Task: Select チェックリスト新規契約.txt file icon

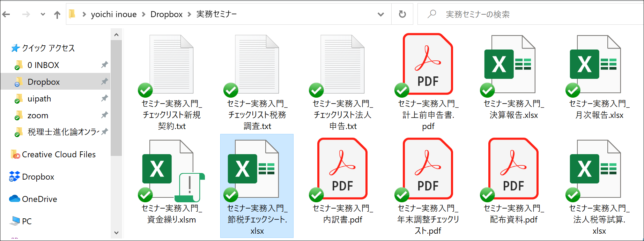Action: 171,64
